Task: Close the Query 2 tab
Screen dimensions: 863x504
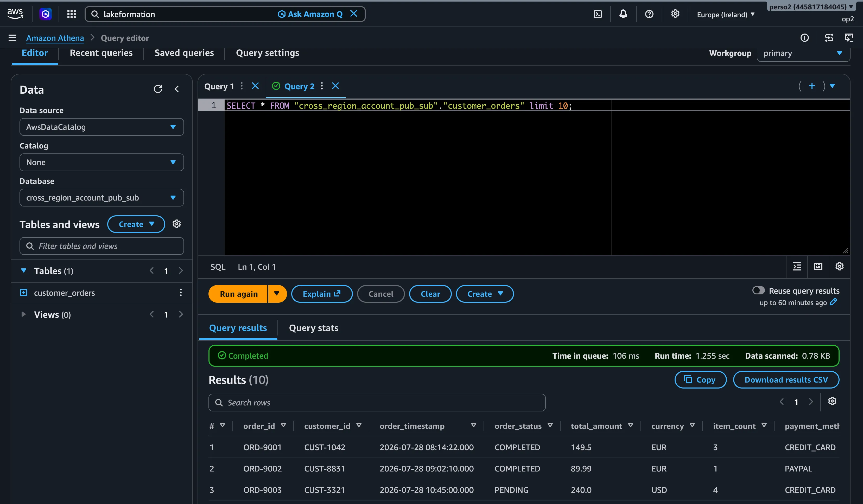Action: click(335, 86)
